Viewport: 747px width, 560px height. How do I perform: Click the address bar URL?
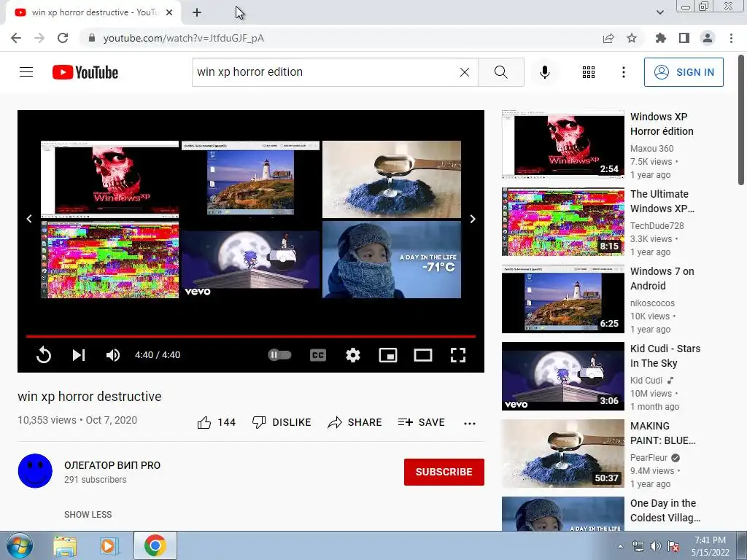point(183,38)
